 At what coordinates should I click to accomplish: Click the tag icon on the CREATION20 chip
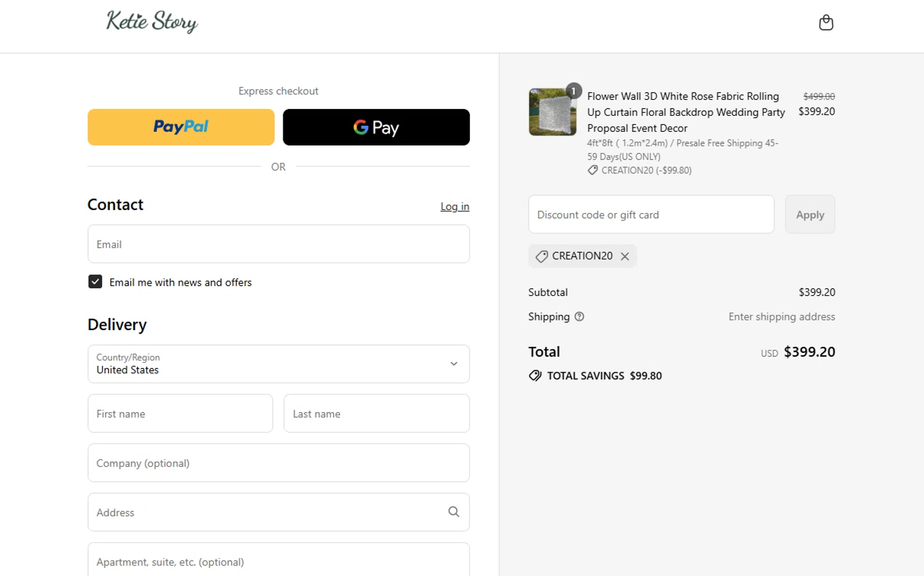pyautogui.click(x=541, y=256)
